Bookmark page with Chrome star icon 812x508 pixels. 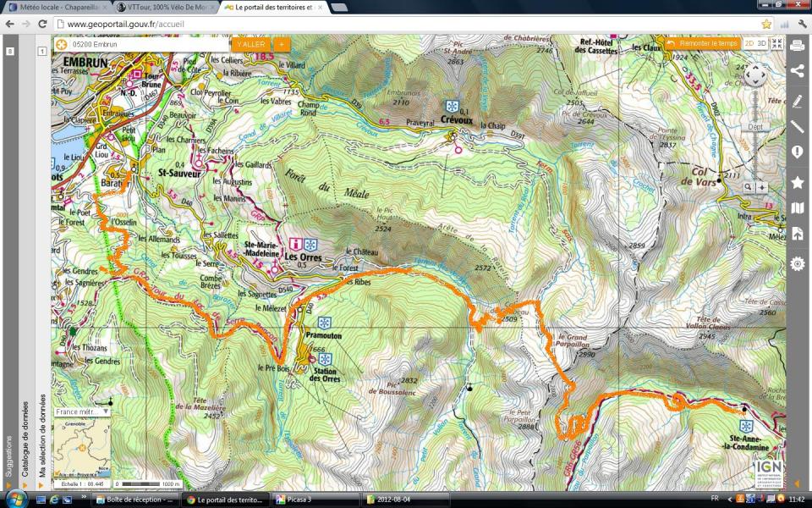click(x=766, y=24)
